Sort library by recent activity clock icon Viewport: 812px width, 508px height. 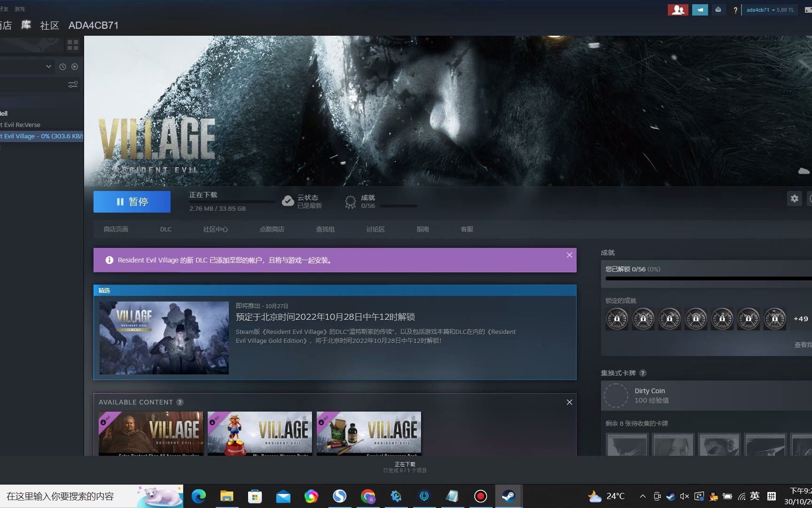pyautogui.click(x=62, y=67)
